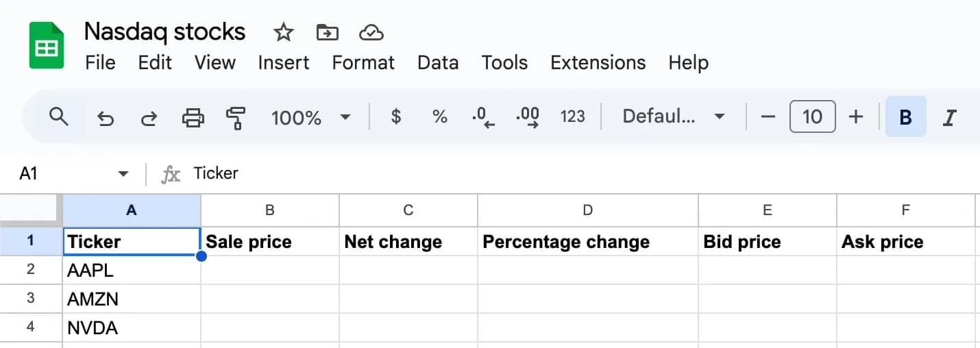Open the Data menu
Viewport: 980px width, 348px height.
coord(437,63)
